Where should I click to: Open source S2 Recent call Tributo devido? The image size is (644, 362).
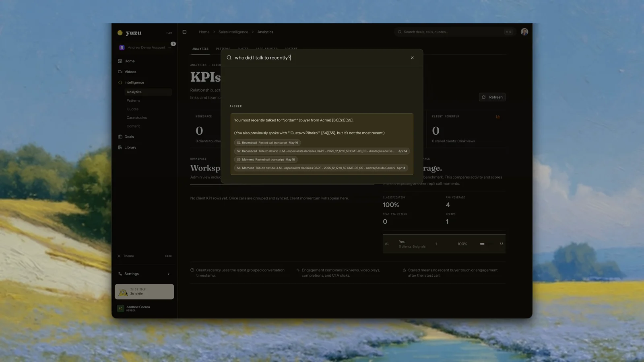[x=322, y=151]
